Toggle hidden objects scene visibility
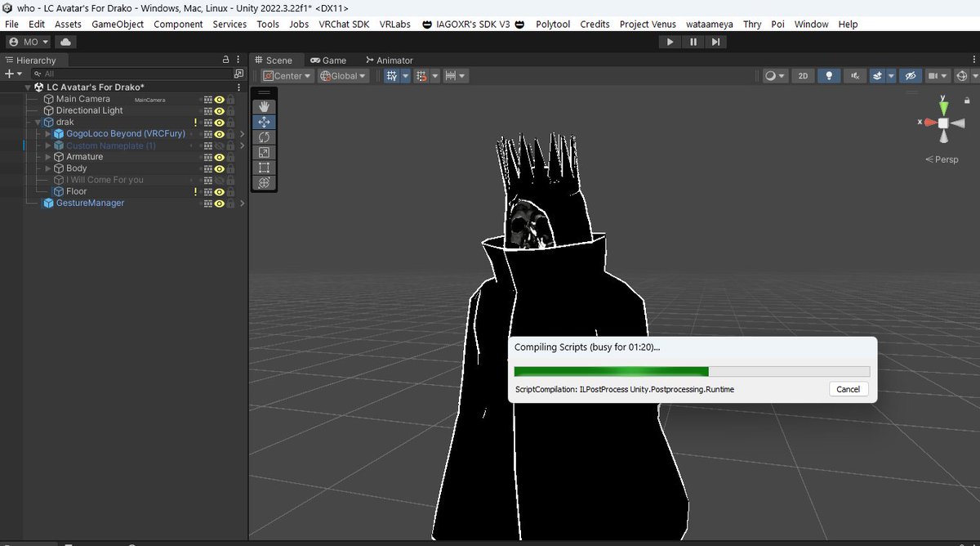This screenshot has height=546, width=980. pyautogui.click(x=909, y=75)
